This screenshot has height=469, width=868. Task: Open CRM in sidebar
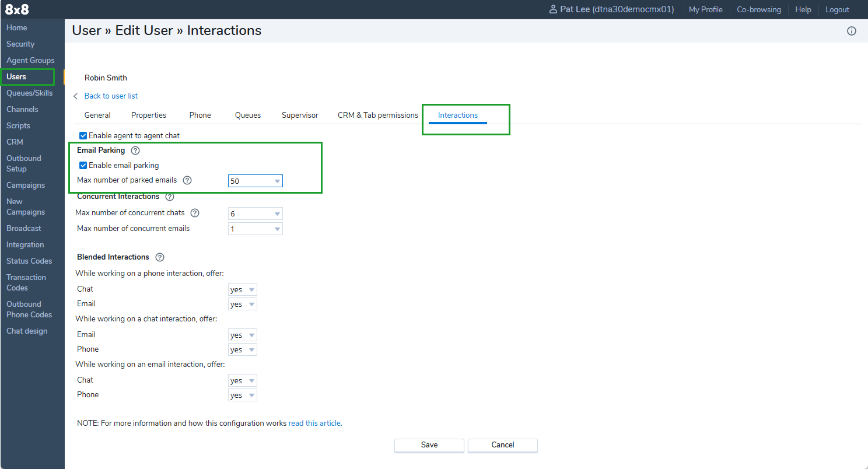click(x=15, y=142)
